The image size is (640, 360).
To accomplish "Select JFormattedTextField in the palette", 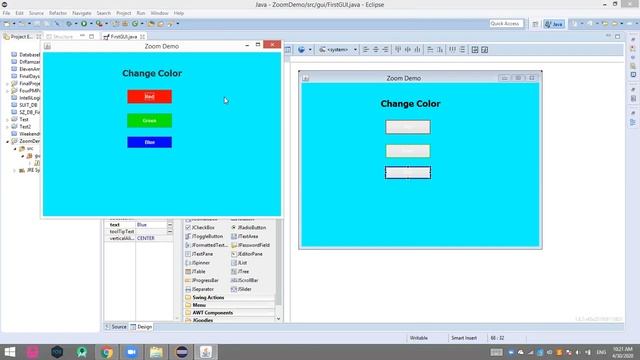I will click(206, 245).
